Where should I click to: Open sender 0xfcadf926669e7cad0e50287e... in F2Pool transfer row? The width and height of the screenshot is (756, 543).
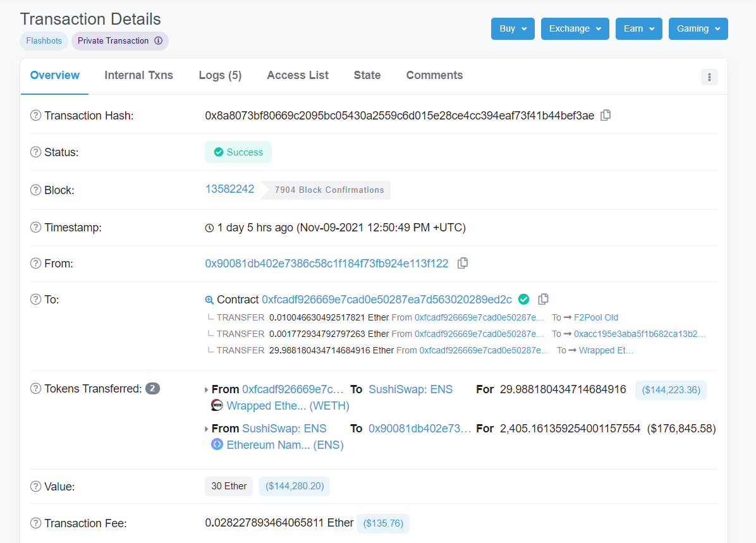pyautogui.click(x=479, y=317)
